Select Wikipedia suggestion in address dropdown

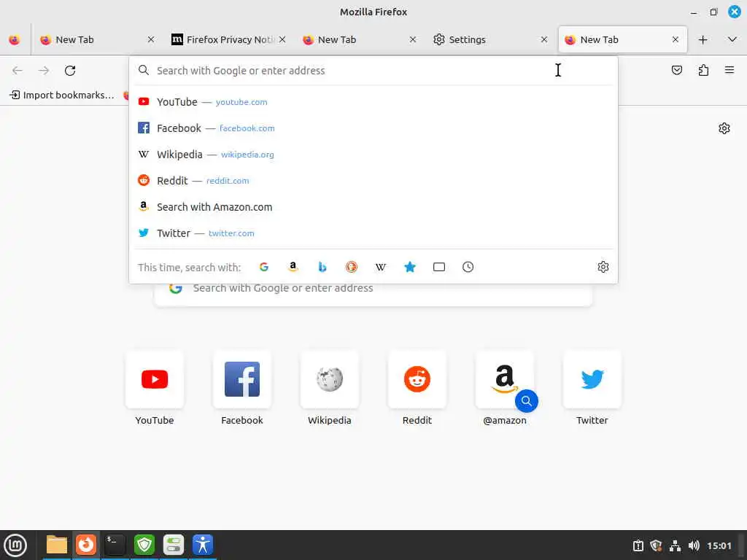(373, 155)
